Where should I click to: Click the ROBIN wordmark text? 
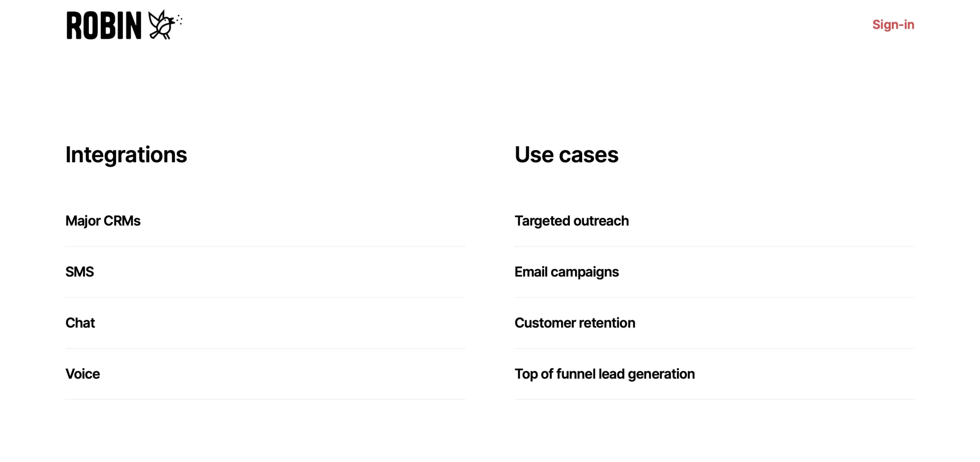(104, 26)
